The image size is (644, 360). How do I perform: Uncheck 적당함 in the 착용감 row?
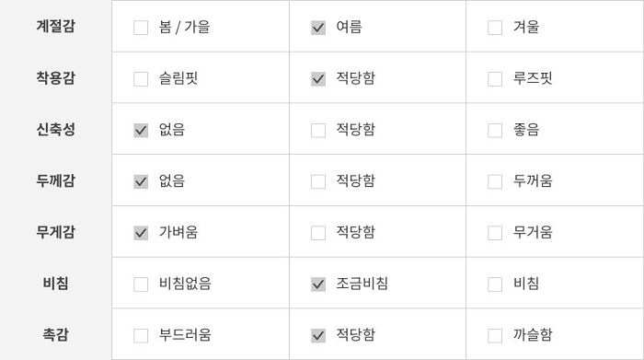click(x=318, y=79)
